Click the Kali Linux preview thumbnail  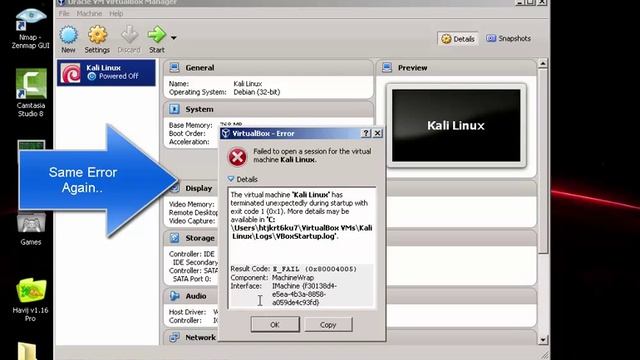pos(456,126)
